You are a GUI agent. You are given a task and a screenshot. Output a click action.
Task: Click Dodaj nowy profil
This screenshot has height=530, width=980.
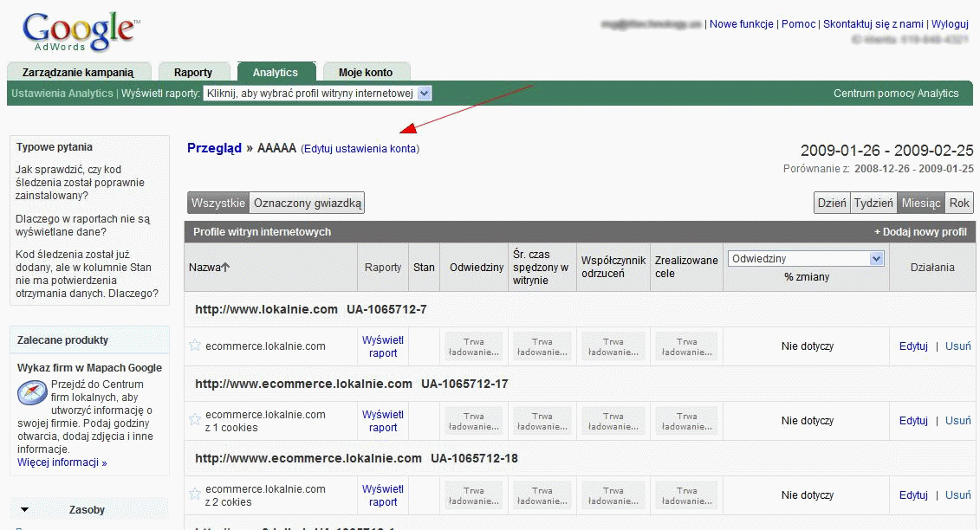(x=920, y=232)
